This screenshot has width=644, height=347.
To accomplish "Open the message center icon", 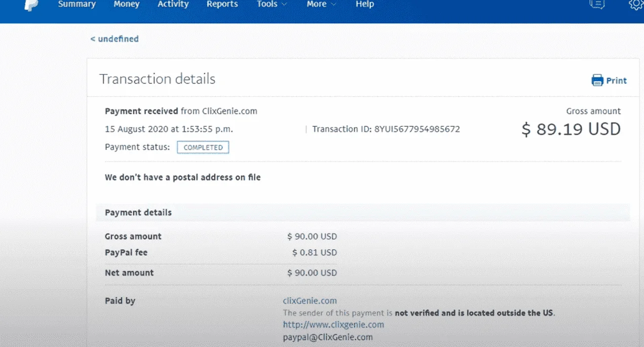I will [x=597, y=4].
